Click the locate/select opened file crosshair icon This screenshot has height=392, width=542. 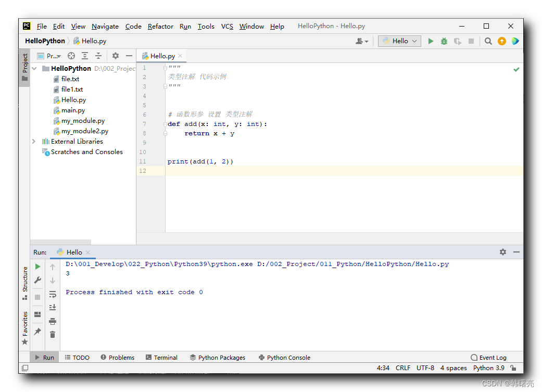71,56
